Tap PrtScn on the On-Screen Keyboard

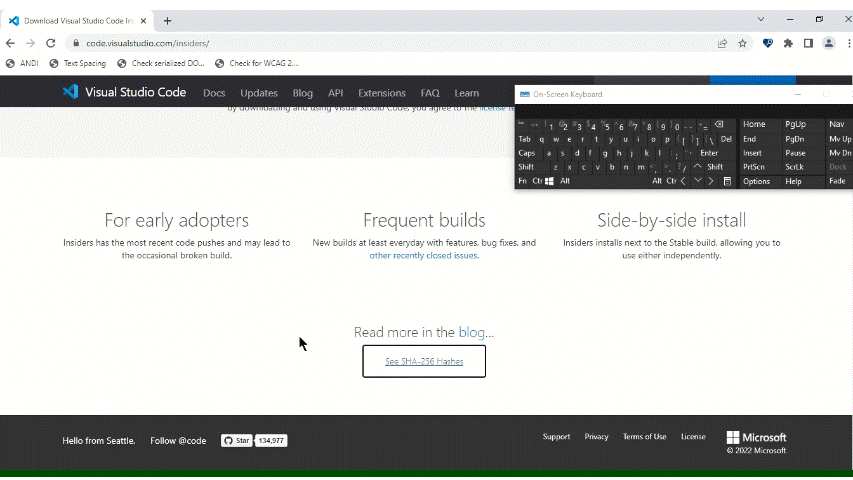pos(754,167)
